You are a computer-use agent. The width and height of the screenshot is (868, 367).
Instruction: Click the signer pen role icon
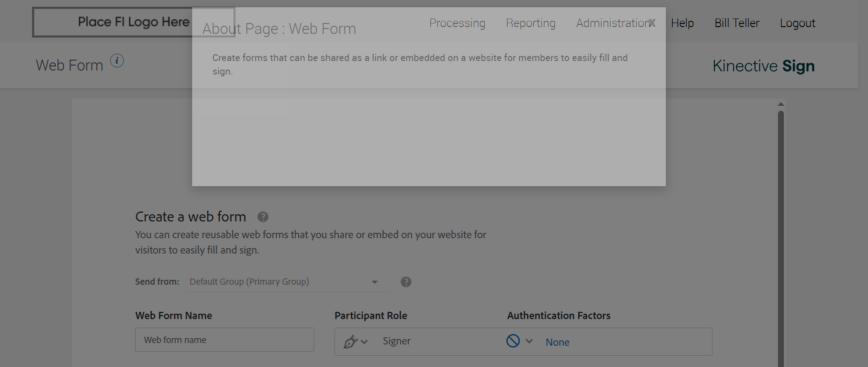350,341
